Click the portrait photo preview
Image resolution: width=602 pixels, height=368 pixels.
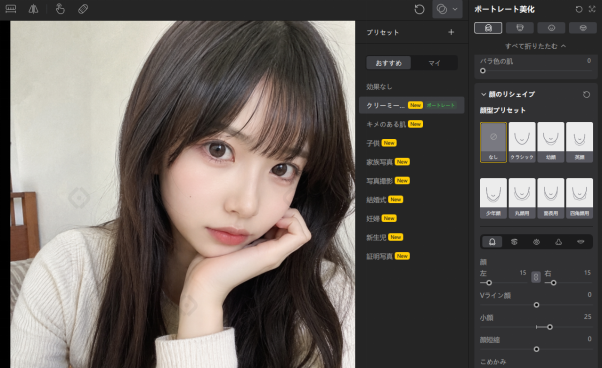tap(182, 194)
